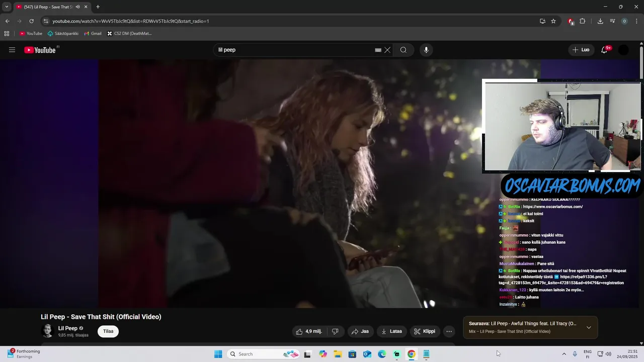
Task: Click into the YouTube search field
Action: pos(294,50)
